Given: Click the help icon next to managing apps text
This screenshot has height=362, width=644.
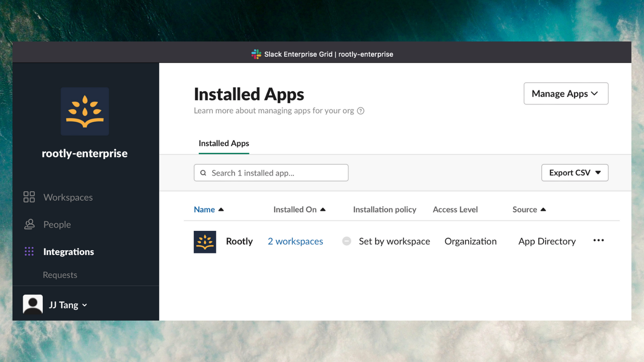Looking at the screenshot, I should tap(361, 111).
